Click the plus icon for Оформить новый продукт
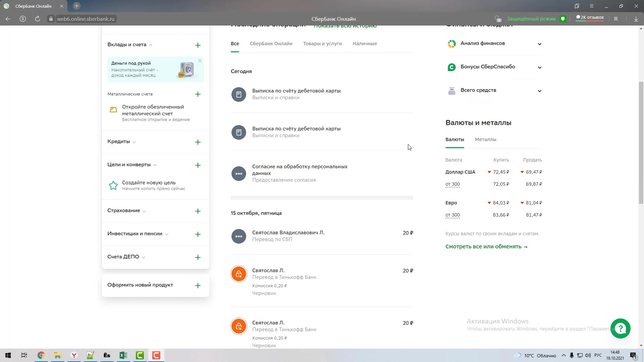This screenshot has height=362, width=644. pos(198,286)
